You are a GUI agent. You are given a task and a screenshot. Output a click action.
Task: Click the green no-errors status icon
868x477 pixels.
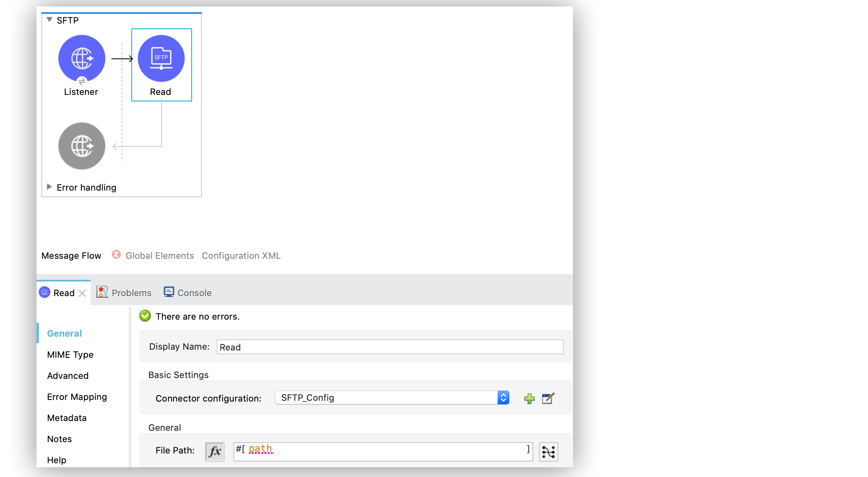click(145, 316)
